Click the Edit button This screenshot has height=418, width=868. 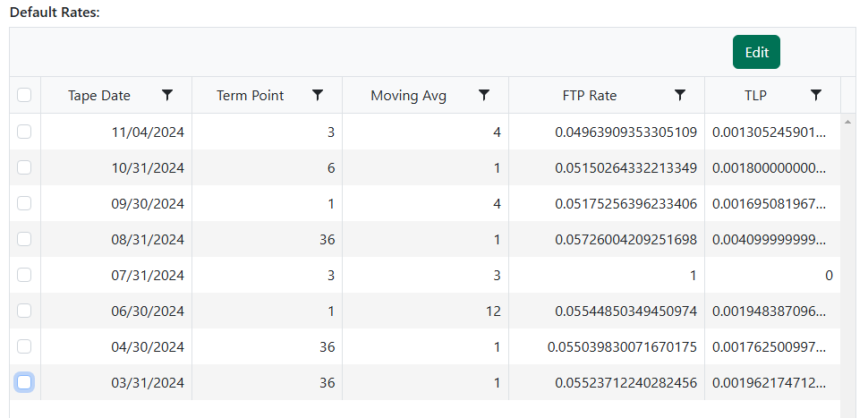tap(756, 52)
